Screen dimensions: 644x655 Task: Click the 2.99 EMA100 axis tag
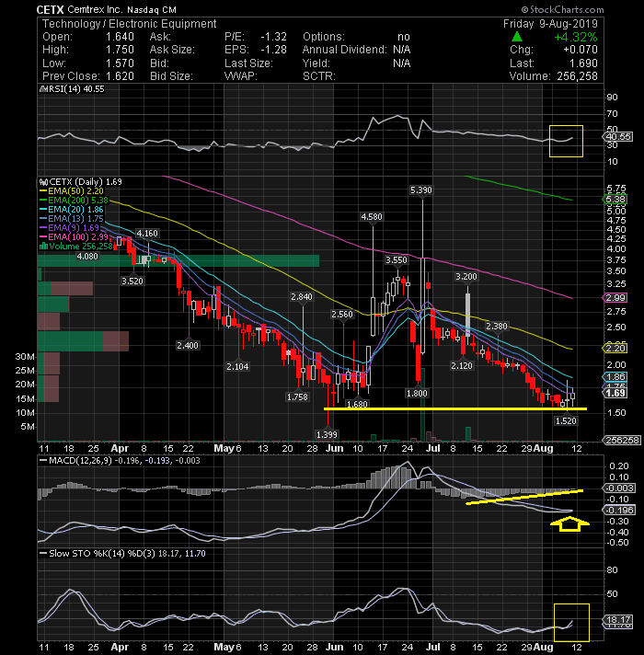point(615,298)
